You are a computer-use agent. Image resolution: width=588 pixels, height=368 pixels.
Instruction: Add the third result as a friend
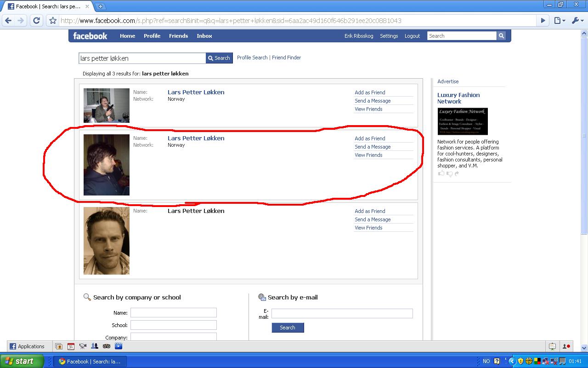(x=370, y=211)
